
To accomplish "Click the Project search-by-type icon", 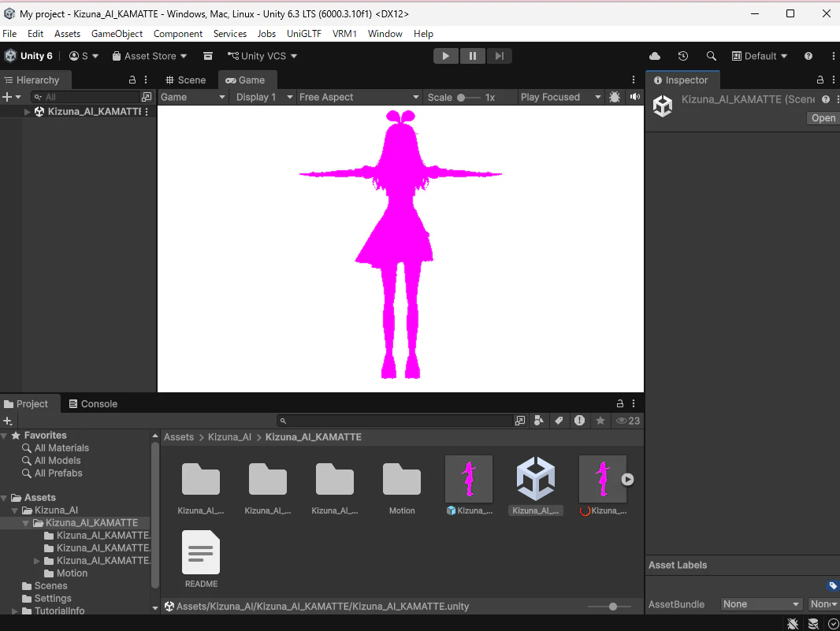I will click(x=539, y=421).
